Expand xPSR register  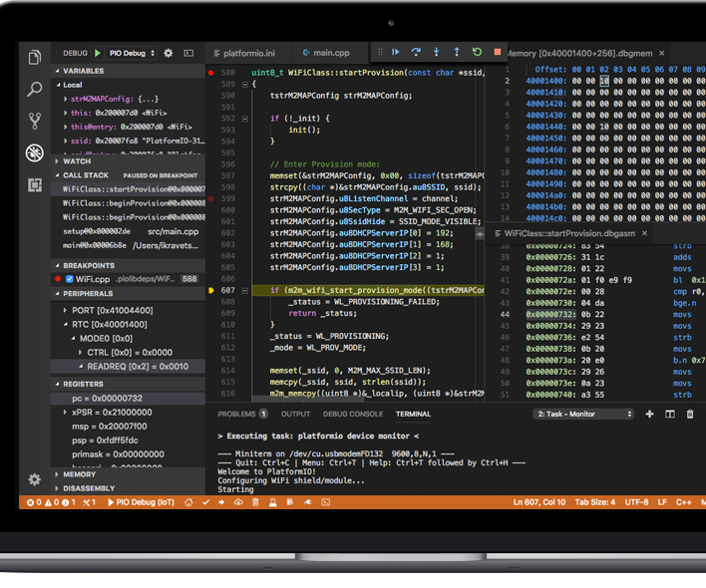coord(65,412)
